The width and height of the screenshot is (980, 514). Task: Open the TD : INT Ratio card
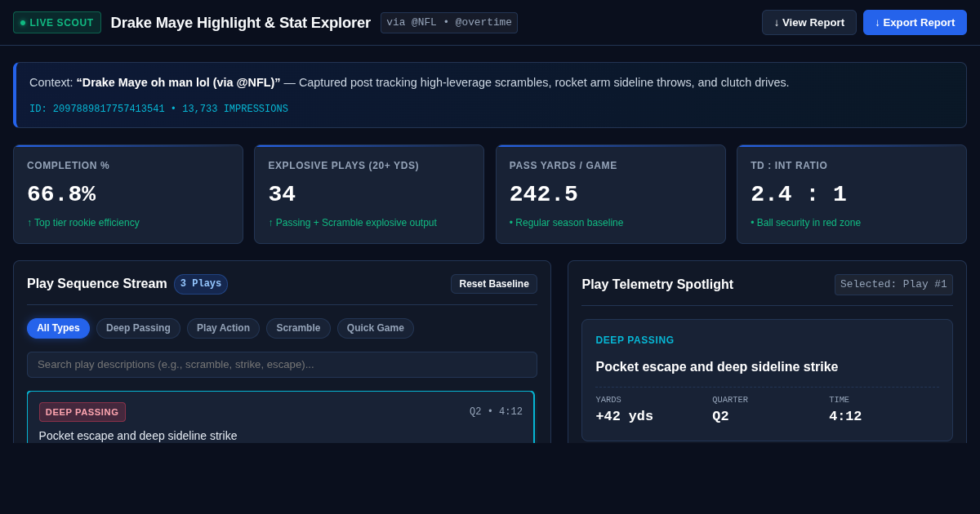pos(852,194)
